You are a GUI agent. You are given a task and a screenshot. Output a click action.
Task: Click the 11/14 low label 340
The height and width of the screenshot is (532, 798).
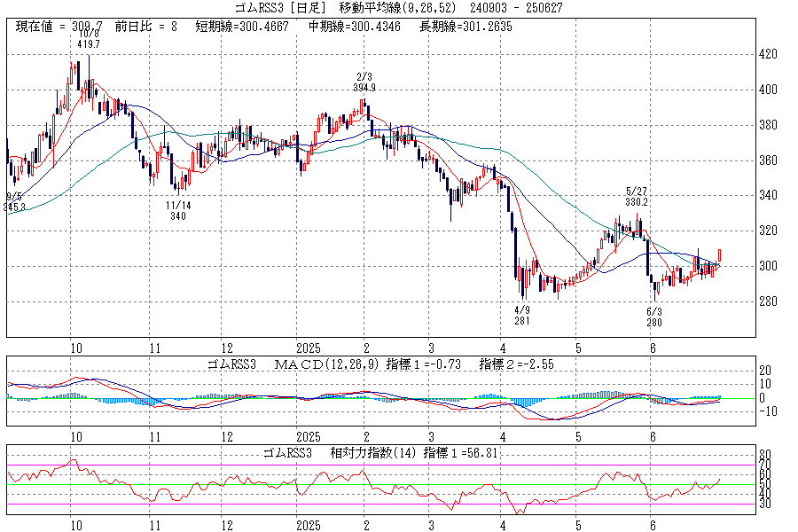click(x=178, y=215)
